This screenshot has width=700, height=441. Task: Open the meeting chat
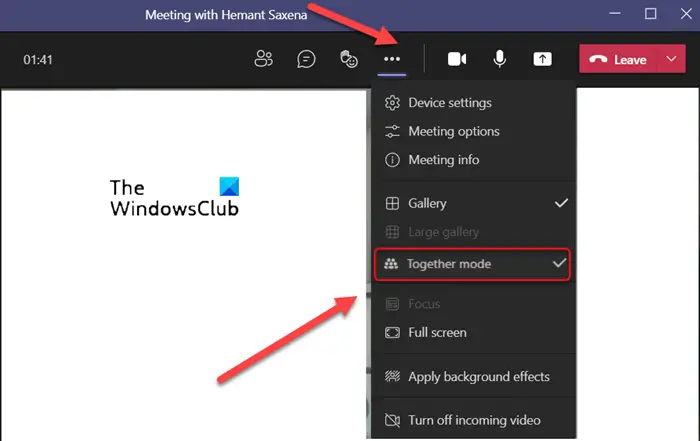click(x=306, y=59)
